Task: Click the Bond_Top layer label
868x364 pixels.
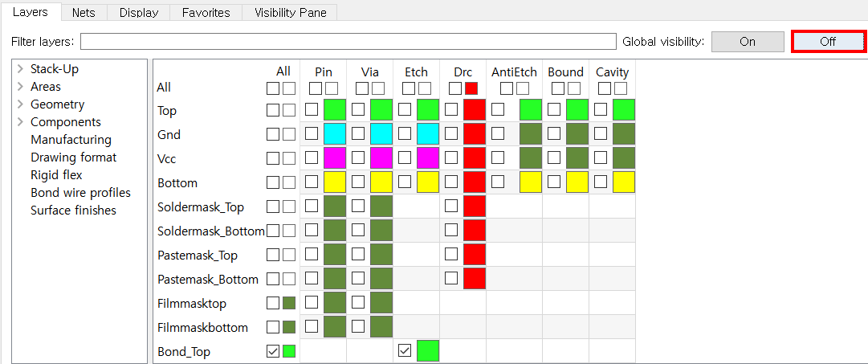Action: pos(184,351)
